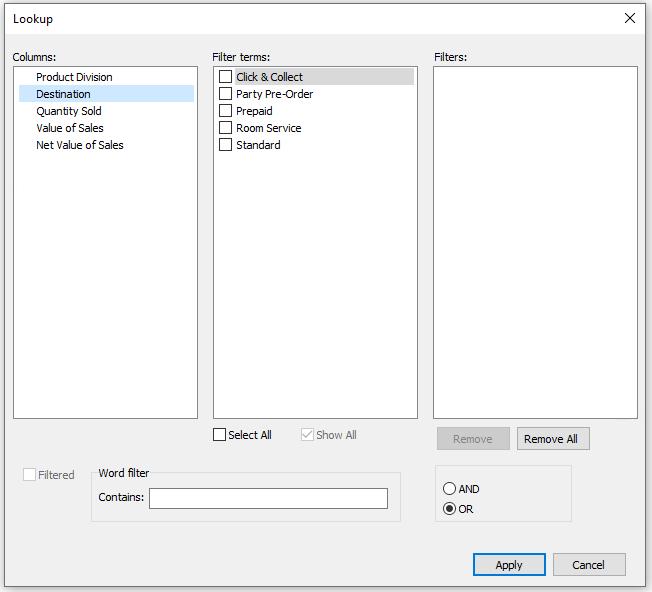Check the Click & Collect filter term

click(226, 77)
